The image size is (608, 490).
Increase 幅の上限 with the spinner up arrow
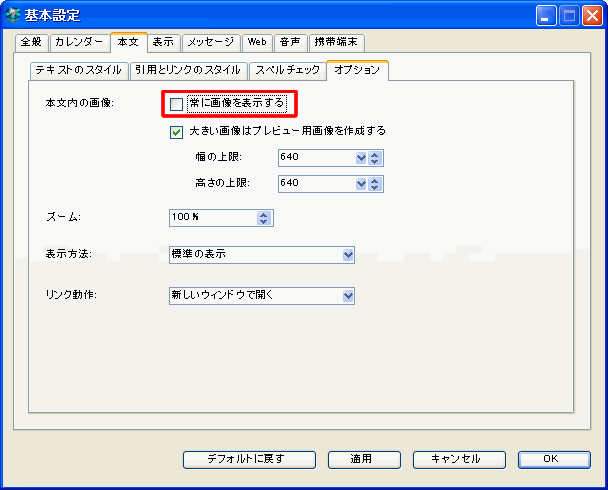[375, 155]
